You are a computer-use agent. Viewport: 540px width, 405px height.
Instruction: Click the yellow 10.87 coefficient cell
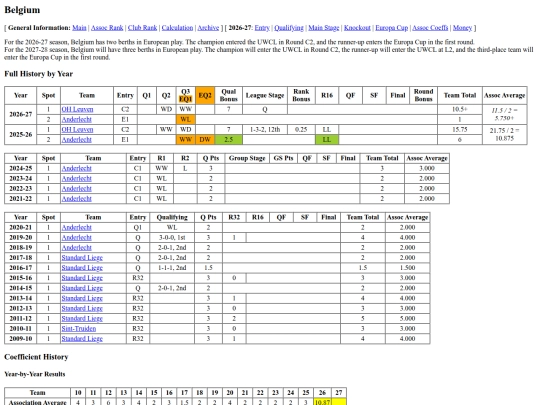coord(322,402)
